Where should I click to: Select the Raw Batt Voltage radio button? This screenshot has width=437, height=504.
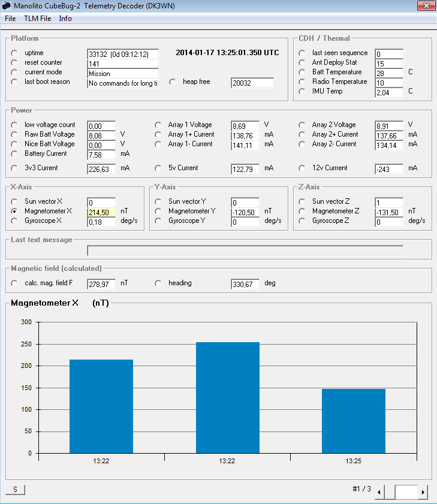coord(14,135)
